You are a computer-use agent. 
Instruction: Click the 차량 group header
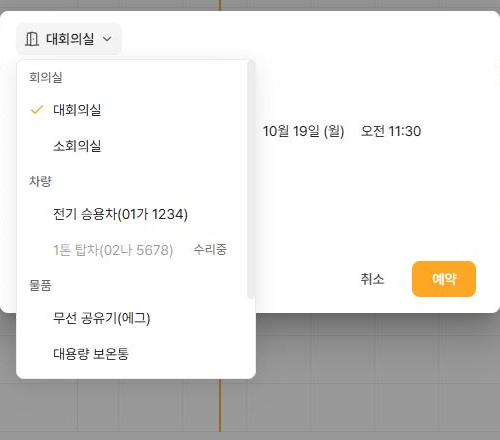click(40, 181)
